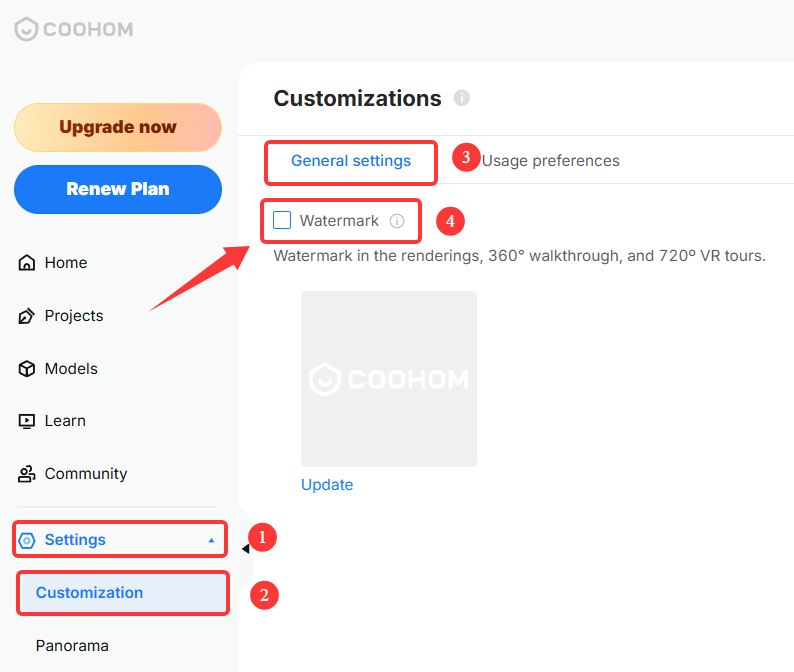Click info icon next to Watermark
Screen dimensions: 794x672
point(397,221)
